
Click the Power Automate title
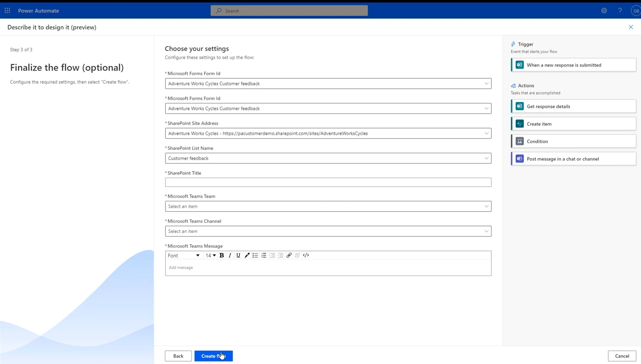(x=39, y=11)
